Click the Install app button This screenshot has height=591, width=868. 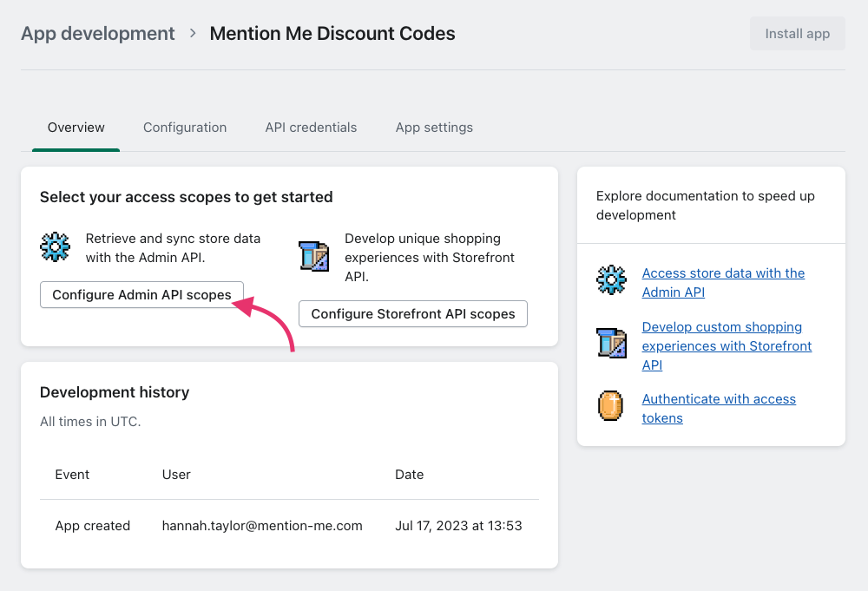click(x=797, y=34)
